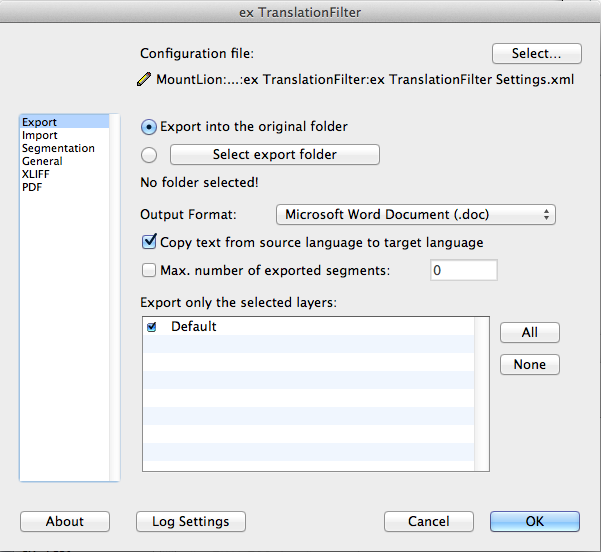
Task: Choose the radio button beside Select export folder
Action: [149, 155]
